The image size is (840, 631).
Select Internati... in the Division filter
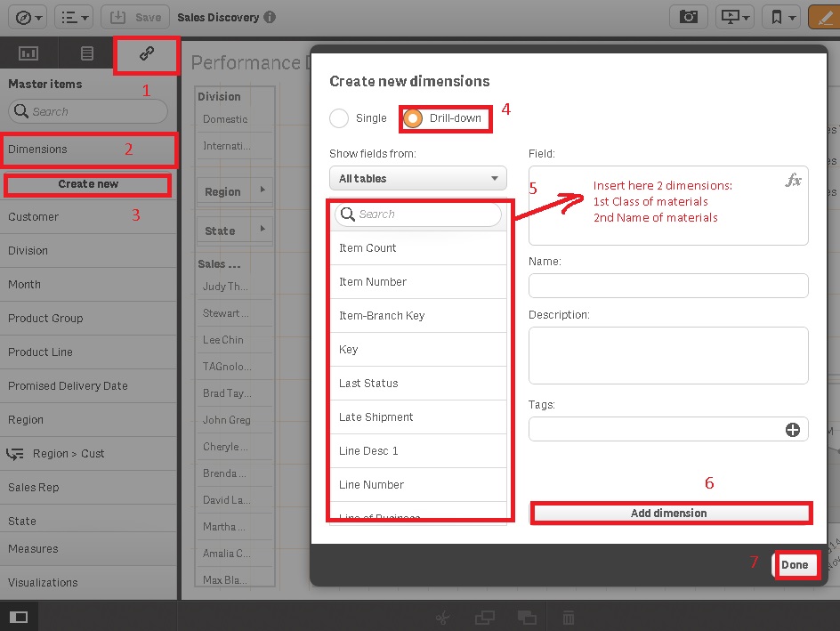coord(234,146)
